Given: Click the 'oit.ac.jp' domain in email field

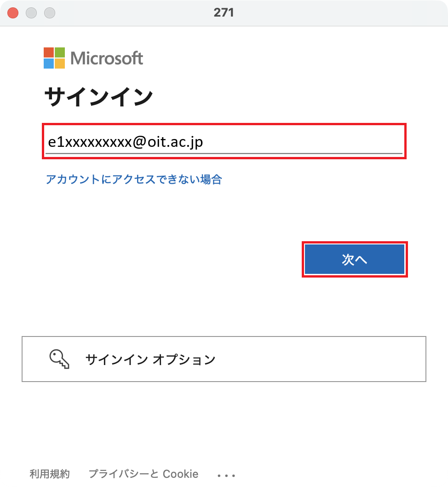Looking at the screenshot, I should coord(175,142).
